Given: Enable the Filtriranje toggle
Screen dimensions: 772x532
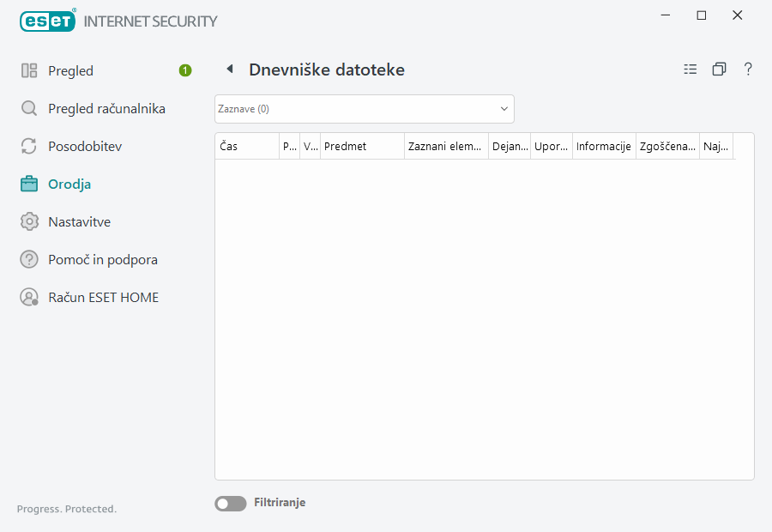Looking at the screenshot, I should coord(230,503).
